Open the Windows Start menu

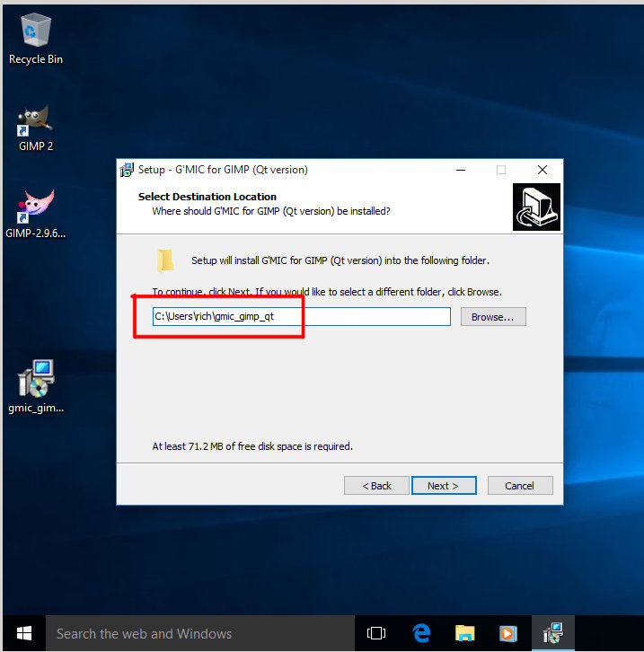(x=23, y=633)
